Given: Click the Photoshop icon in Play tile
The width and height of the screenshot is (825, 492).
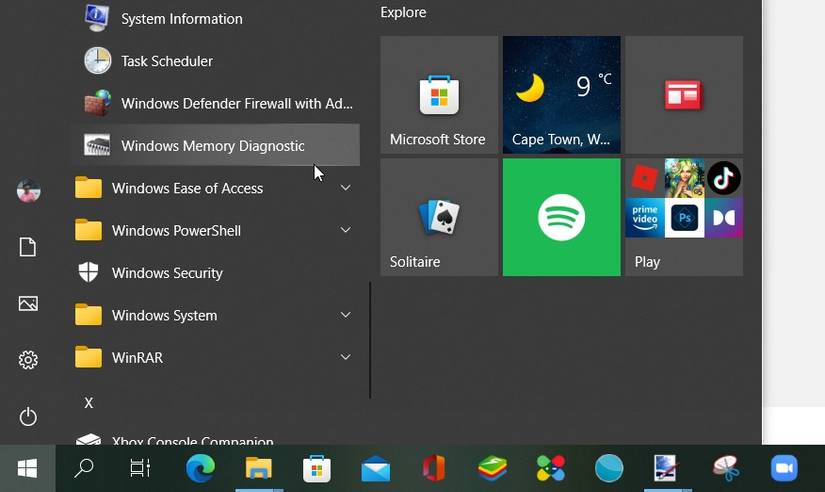Looking at the screenshot, I should 684,217.
